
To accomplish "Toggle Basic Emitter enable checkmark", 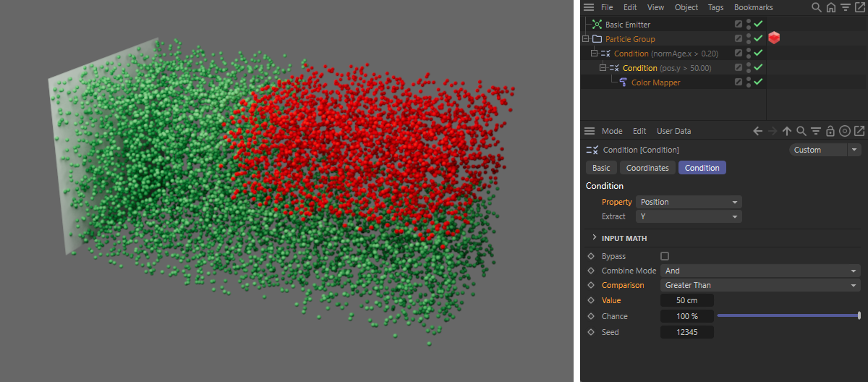I will click(x=758, y=25).
